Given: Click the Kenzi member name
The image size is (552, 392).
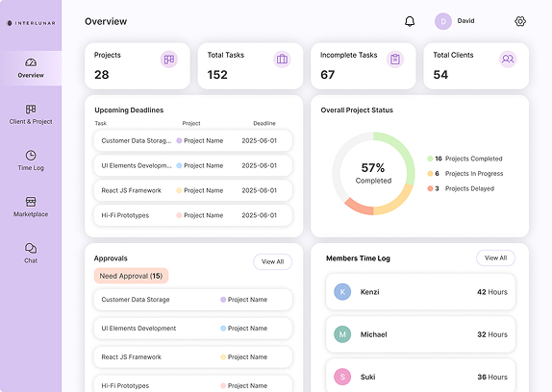Looking at the screenshot, I should point(369,292).
